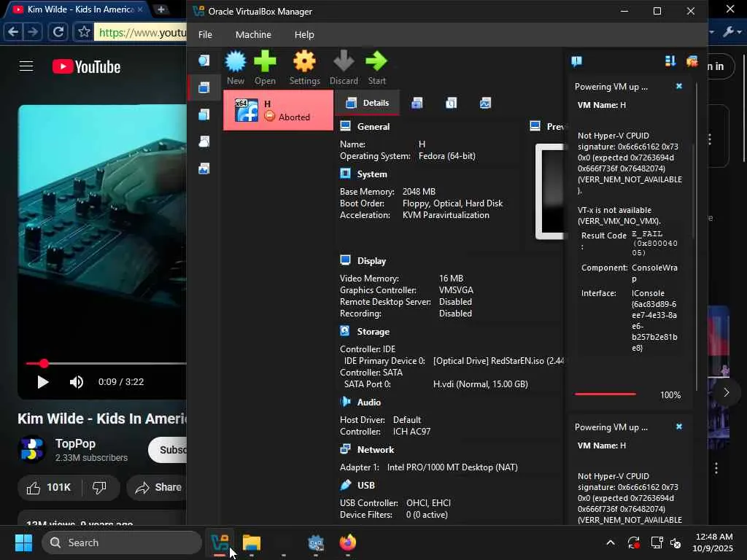This screenshot has height=560, width=747.
Task: Open the Cloud tool in VirtualBox sidebar
Action: point(204,141)
